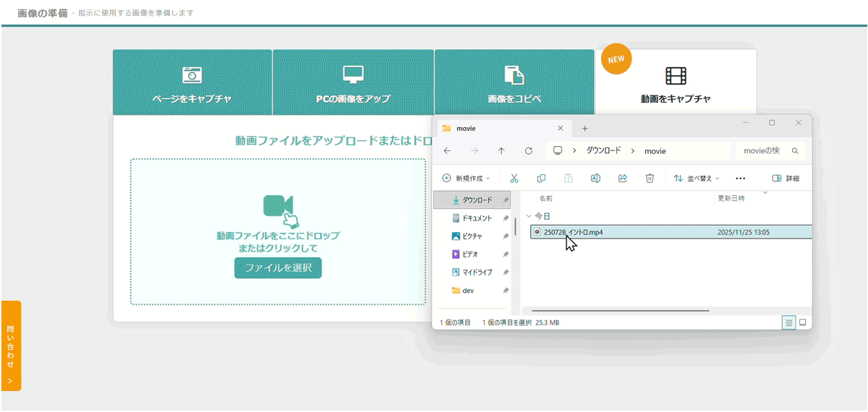Toggle the 詳細 details pane

(786, 178)
